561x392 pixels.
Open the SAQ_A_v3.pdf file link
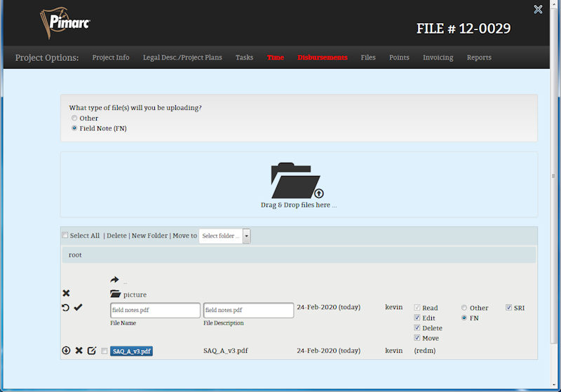(131, 351)
